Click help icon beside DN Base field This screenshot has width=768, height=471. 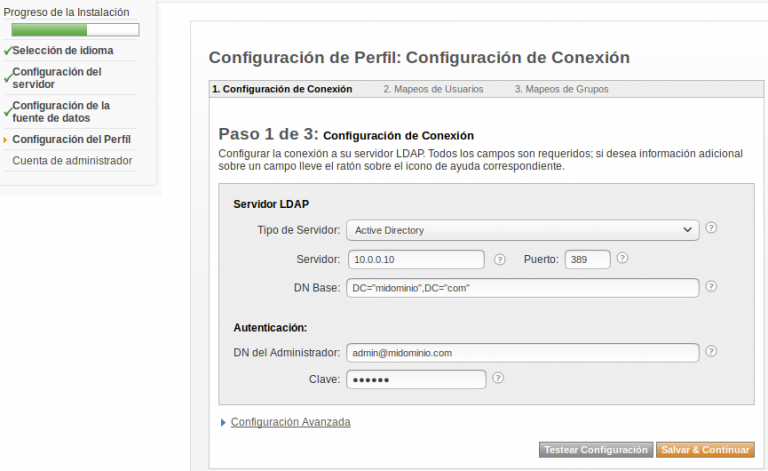[711, 286]
